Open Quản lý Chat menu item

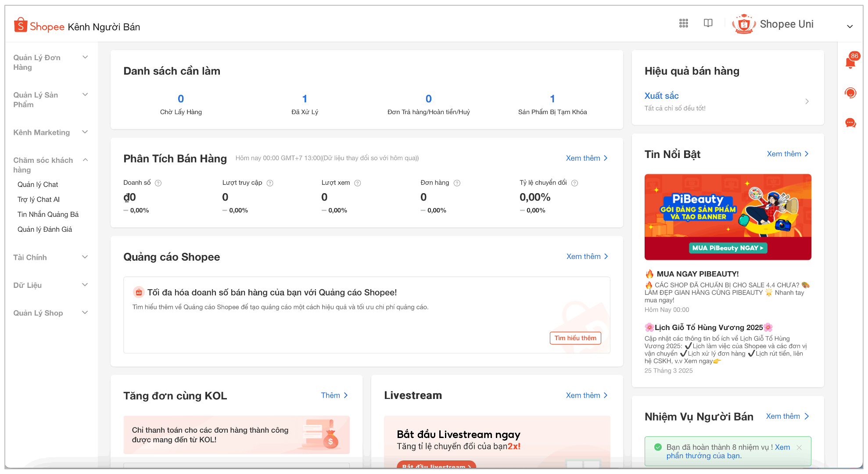click(38, 184)
